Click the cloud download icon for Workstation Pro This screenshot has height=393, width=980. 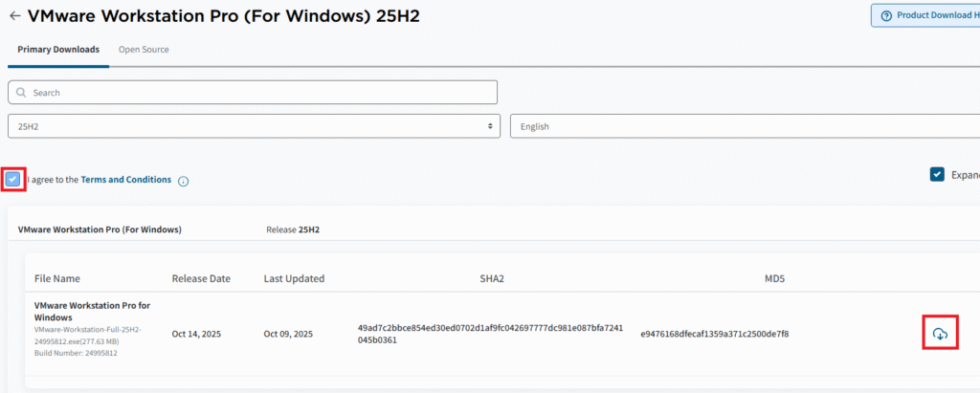click(x=940, y=334)
